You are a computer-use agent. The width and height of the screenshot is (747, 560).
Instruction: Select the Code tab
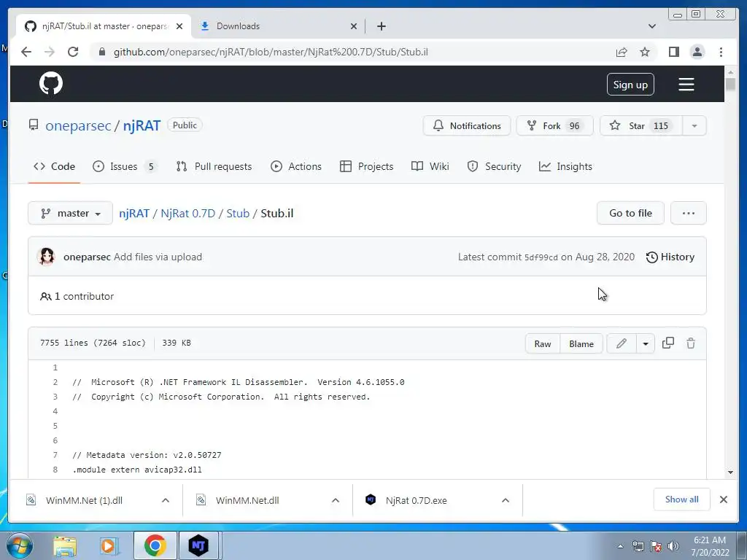[54, 166]
